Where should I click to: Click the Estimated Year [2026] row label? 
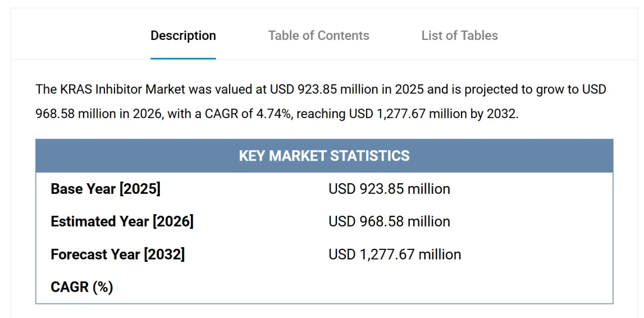(x=122, y=222)
